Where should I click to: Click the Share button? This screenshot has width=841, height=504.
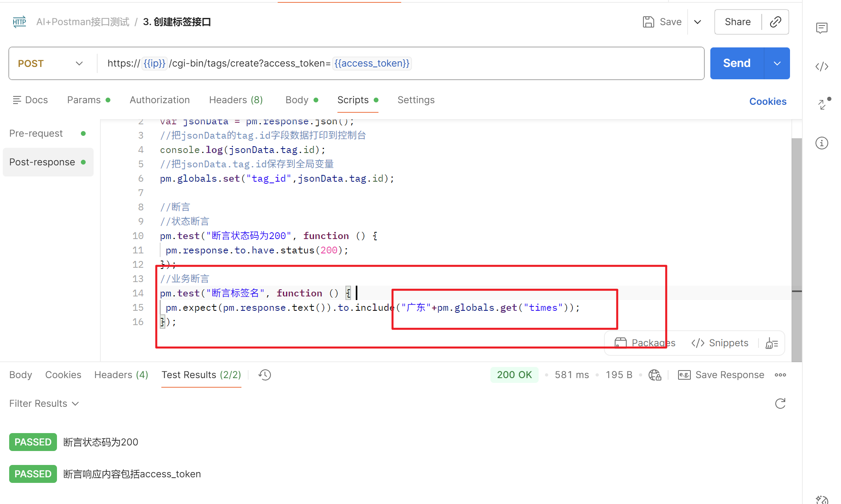[737, 22]
